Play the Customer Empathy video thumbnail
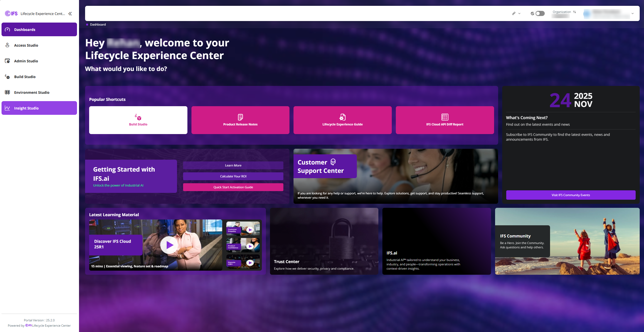Viewport: 644px width, 332px height. (250, 230)
